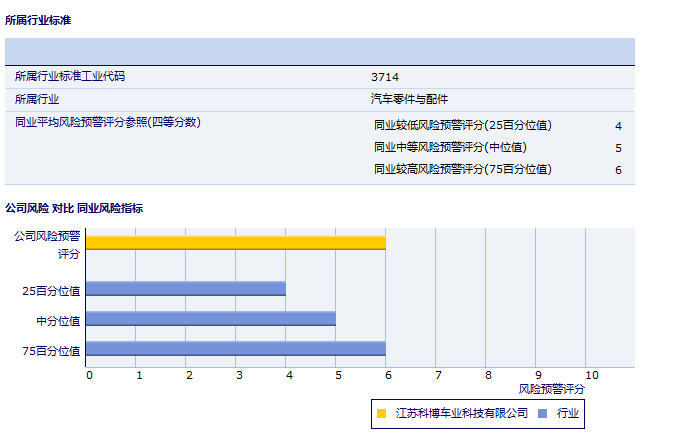Click the score value 6 in table
Image resolution: width=691 pixels, height=436 pixels.
tap(618, 170)
